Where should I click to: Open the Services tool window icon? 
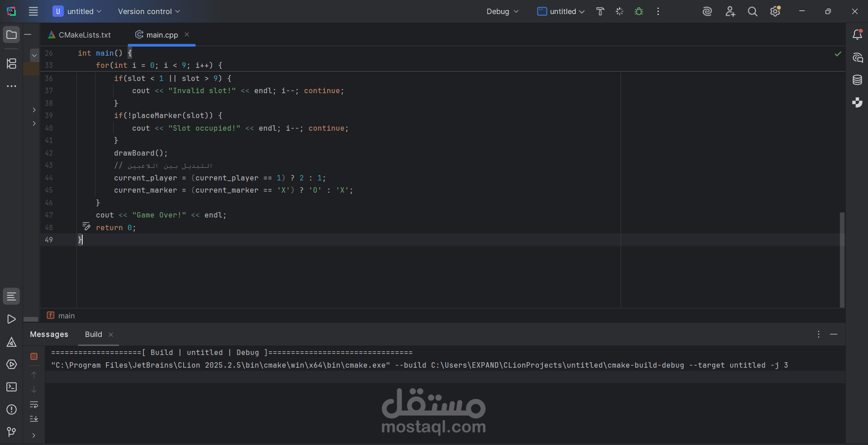tap(11, 365)
